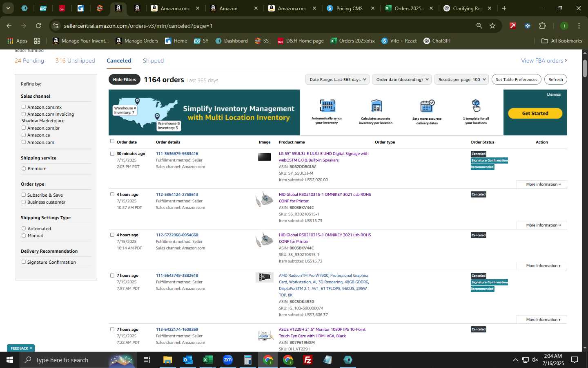Screen dimensions: 588x368
Task: Click the browser back arrow
Action: (x=9, y=26)
